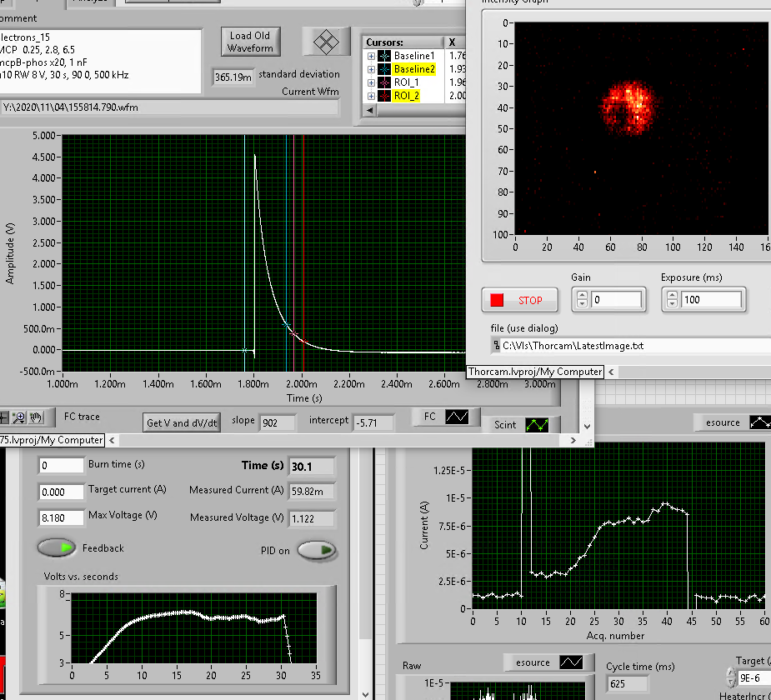The height and width of the screenshot is (700, 771).
Task: Click the Load Old Waveform button
Action: [x=250, y=42]
